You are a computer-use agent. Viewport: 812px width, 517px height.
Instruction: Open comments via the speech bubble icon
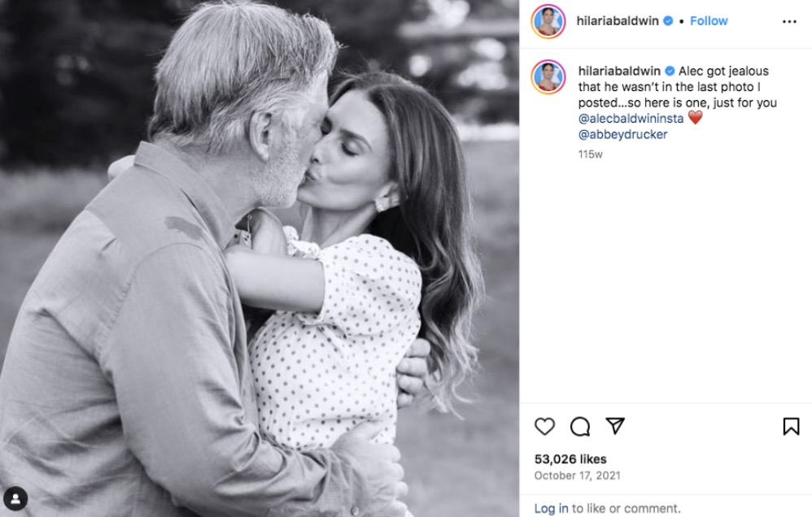pos(580,426)
